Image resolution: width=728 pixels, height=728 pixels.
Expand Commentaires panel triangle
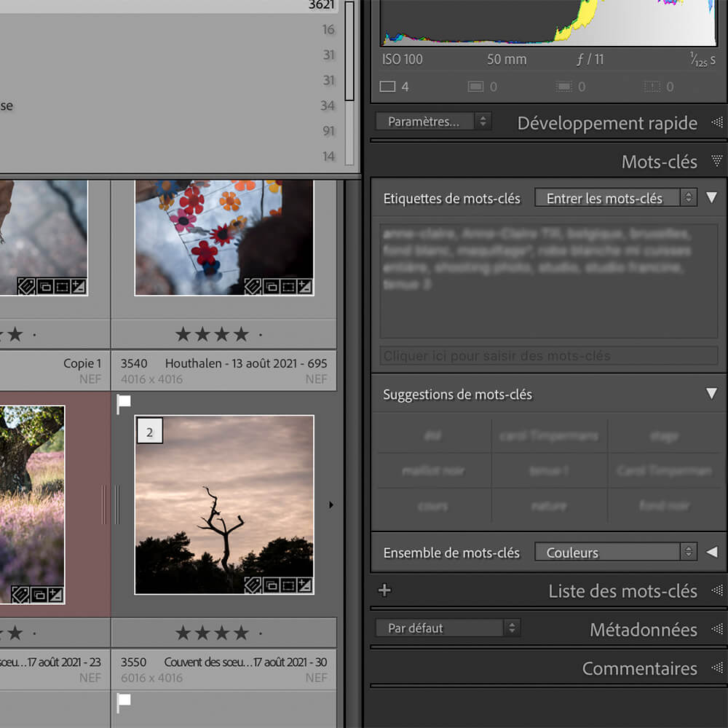point(717,668)
